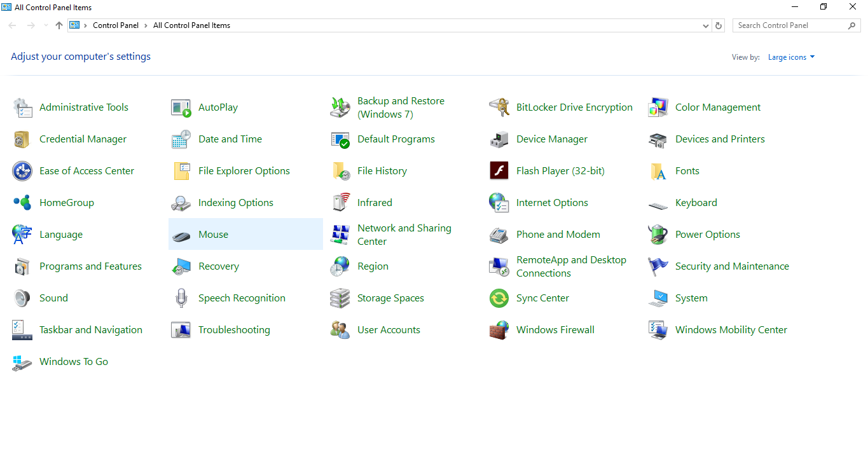
Task: Open the HomeGroup icon
Action: [x=22, y=203]
